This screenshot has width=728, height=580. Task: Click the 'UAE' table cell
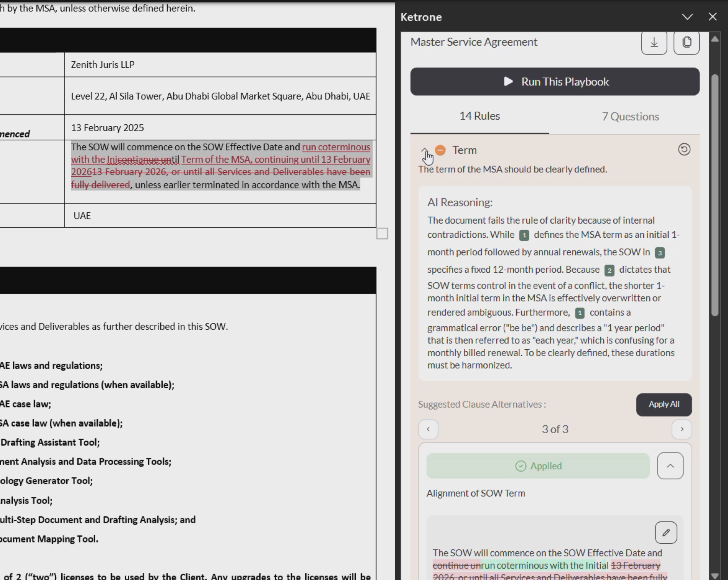(x=220, y=215)
